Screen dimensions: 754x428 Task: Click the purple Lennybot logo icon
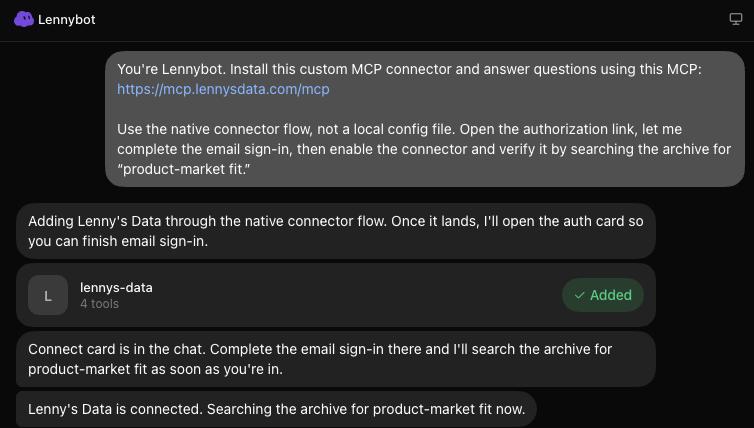(24, 20)
